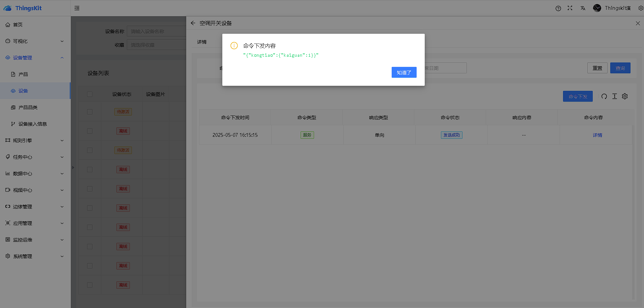Open the help question mark icon
Viewport: 644px width, 308px height.
pos(558,8)
